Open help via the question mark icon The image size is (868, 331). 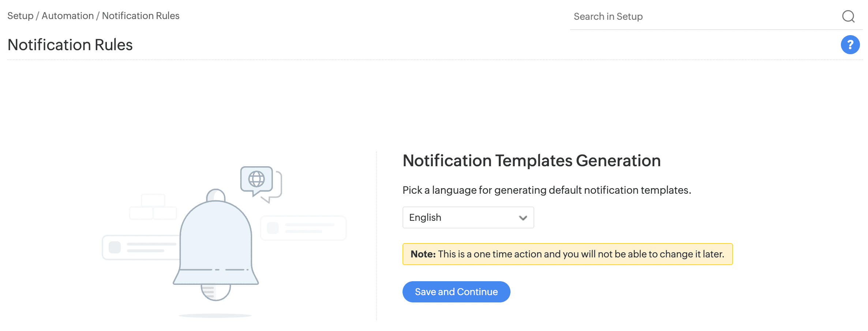click(850, 45)
